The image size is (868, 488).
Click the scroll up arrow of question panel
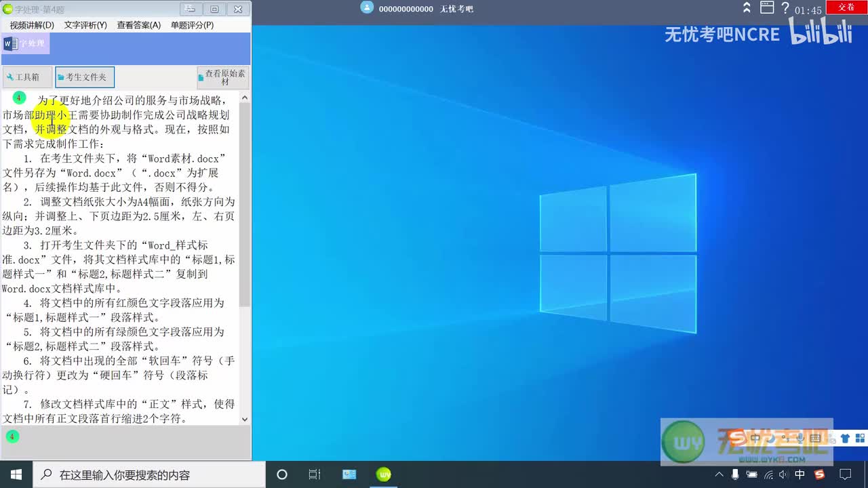click(x=245, y=98)
